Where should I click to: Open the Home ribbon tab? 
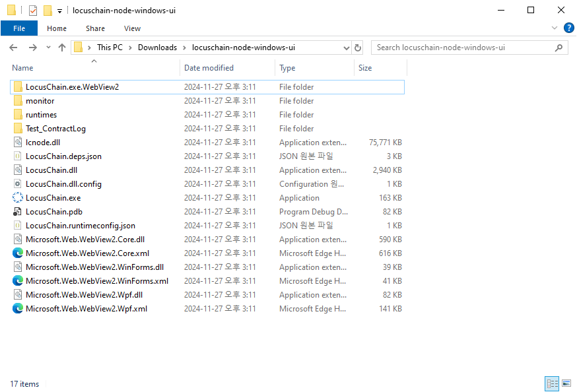[57, 28]
